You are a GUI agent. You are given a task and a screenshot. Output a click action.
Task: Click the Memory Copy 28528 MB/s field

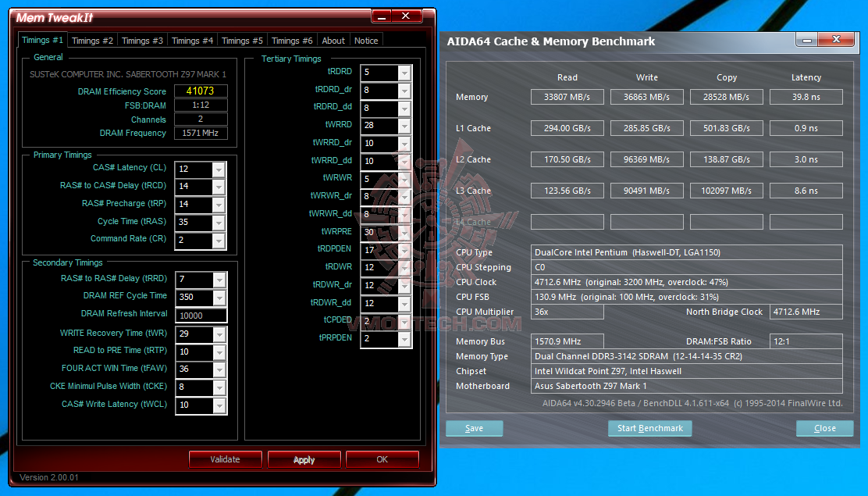tap(726, 97)
